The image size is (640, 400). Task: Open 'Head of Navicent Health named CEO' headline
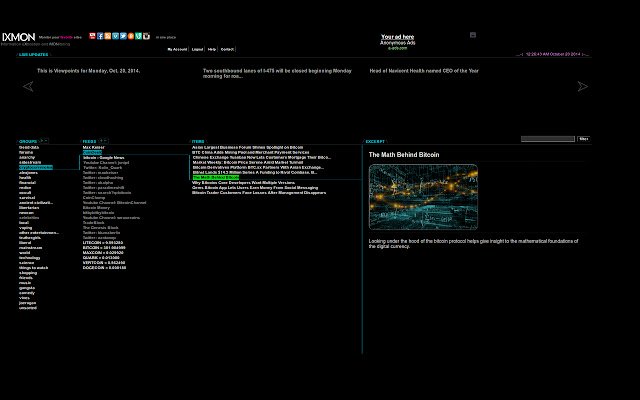[424, 71]
